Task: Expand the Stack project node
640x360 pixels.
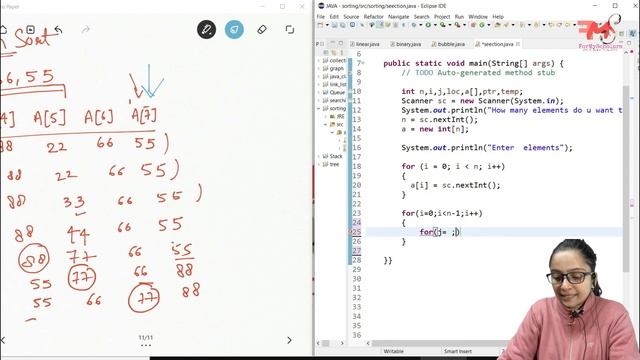Action: (x=319, y=156)
